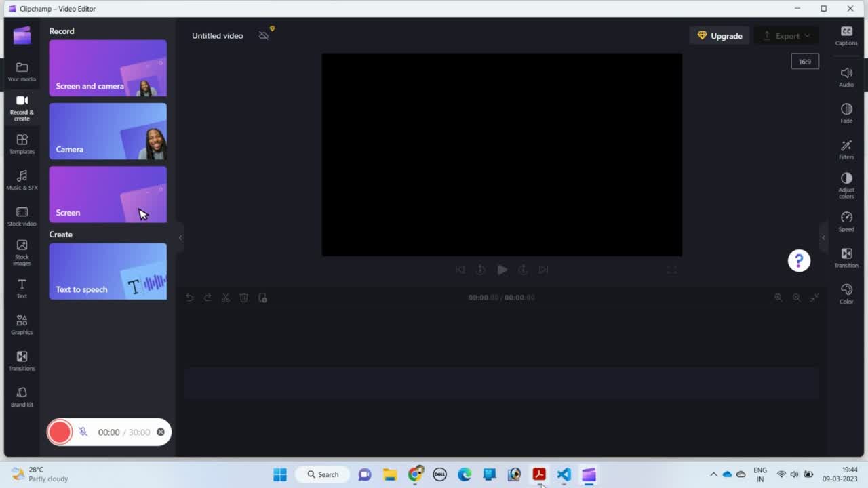The width and height of the screenshot is (868, 488).
Task: Open the Speed settings panel
Action: pos(846,221)
